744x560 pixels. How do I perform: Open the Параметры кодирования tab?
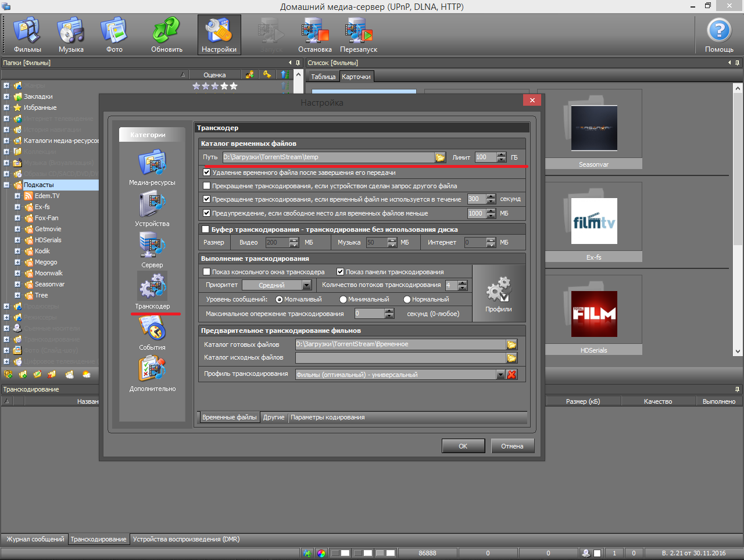coord(328,417)
